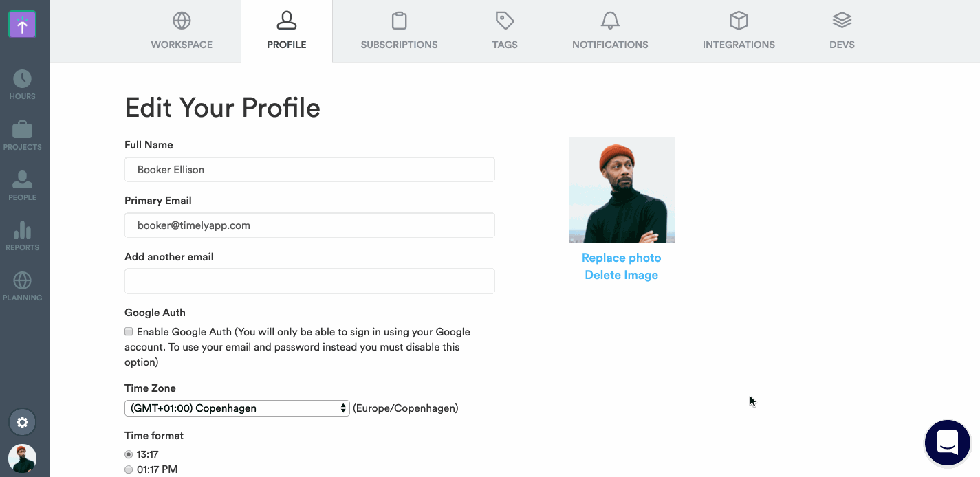Open the Reports bar chart icon
Viewport: 980px width, 477px height.
pyautogui.click(x=22, y=230)
